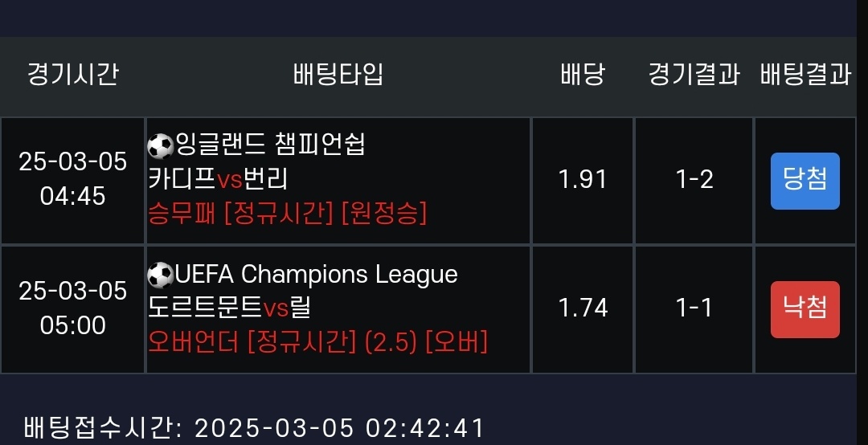Click the soccer ball icon beside 잉글랜드 챔피언쉽
The height and width of the screenshot is (445, 868).
[161, 146]
